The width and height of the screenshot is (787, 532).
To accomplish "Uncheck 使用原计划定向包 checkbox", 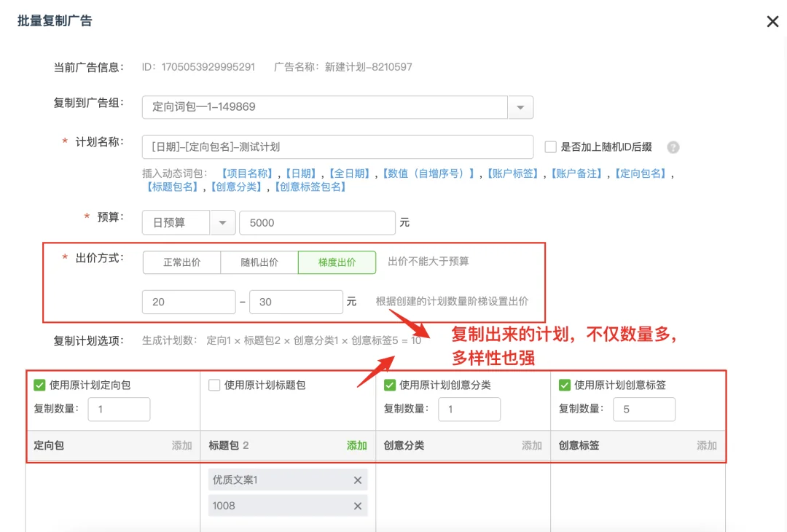I will 39,385.
